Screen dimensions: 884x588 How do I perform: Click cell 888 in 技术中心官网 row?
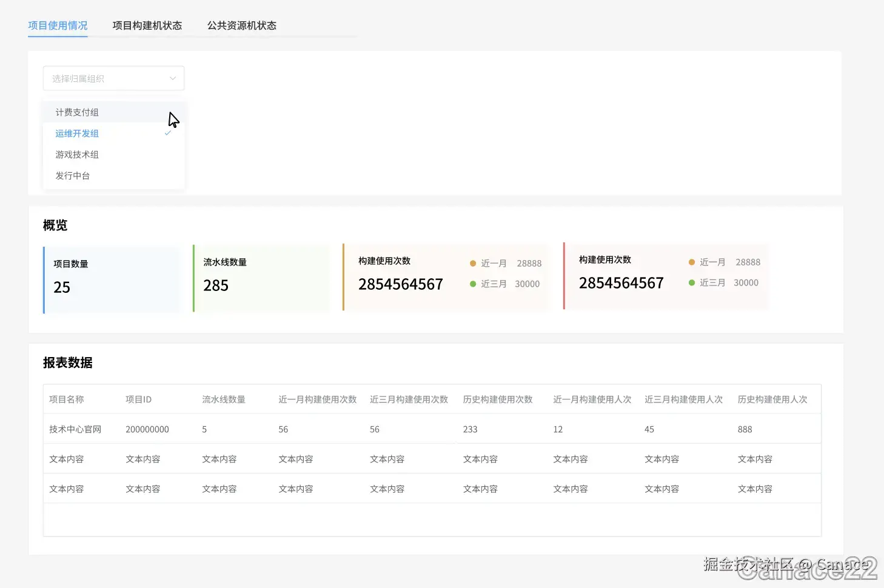coord(745,429)
